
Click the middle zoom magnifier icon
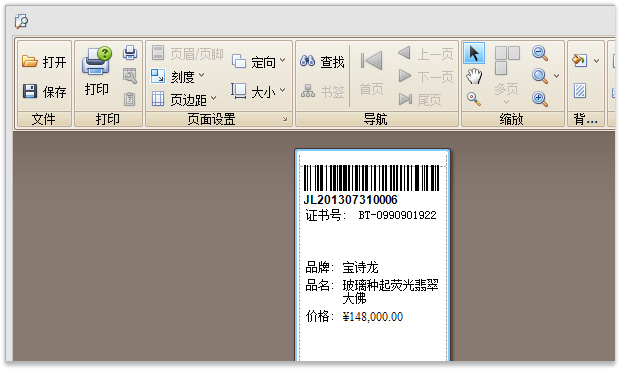[x=540, y=76]
